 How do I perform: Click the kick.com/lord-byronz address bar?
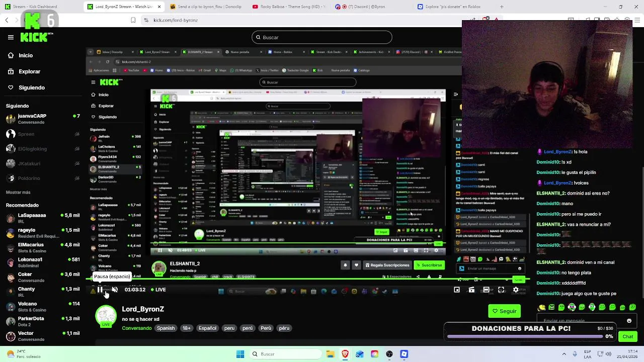[x=176, y=20]
